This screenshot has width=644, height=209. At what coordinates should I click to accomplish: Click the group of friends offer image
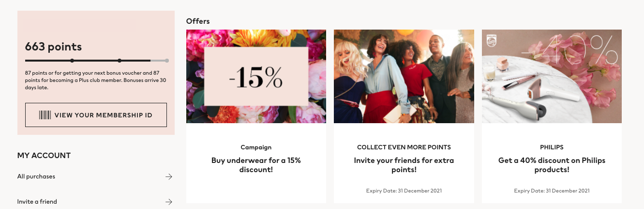click(404, 76)
